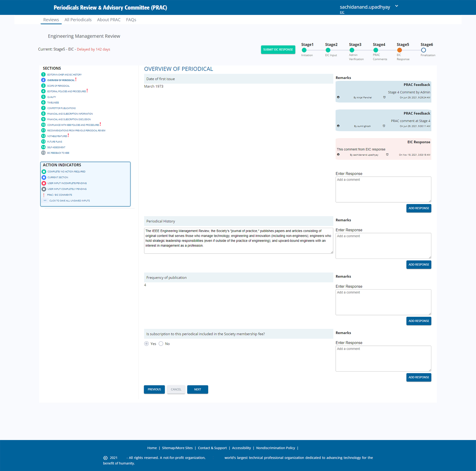Viewport: 476px width, 471px height.
Task: Click Add Response for Frequency of publication
Action: (x=419, y=321)
